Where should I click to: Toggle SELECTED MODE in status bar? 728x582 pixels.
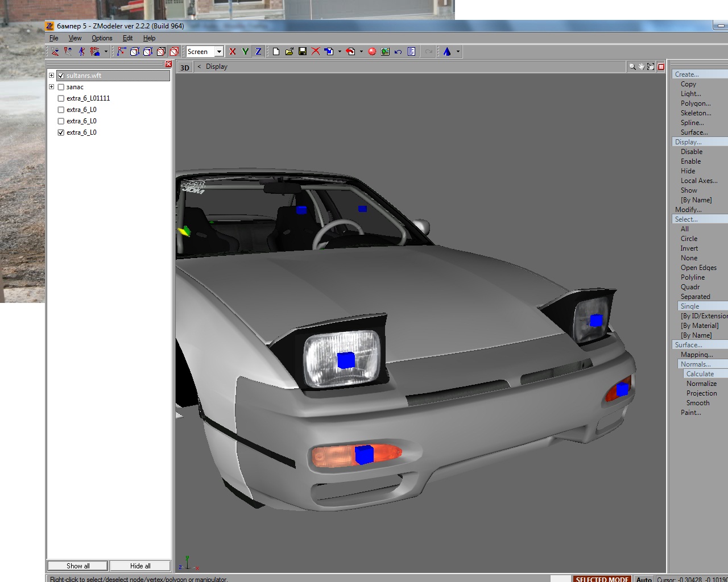[x=602, y=579]
